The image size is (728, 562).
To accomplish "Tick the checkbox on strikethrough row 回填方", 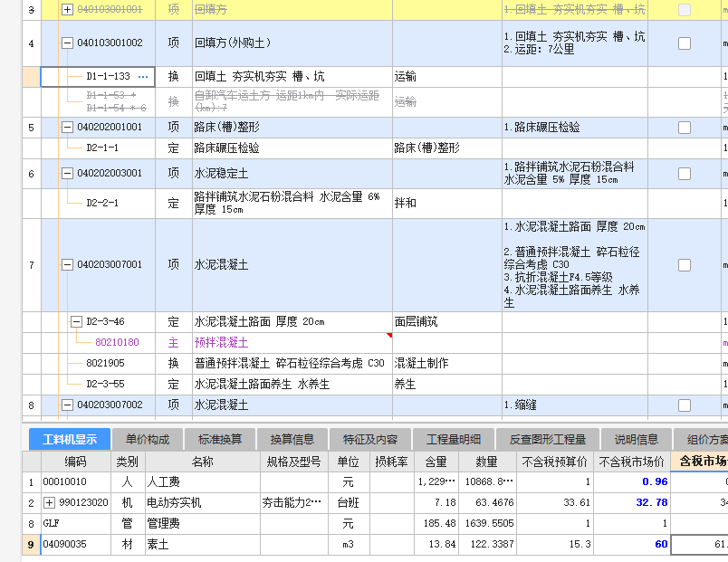I will point(685,9).
